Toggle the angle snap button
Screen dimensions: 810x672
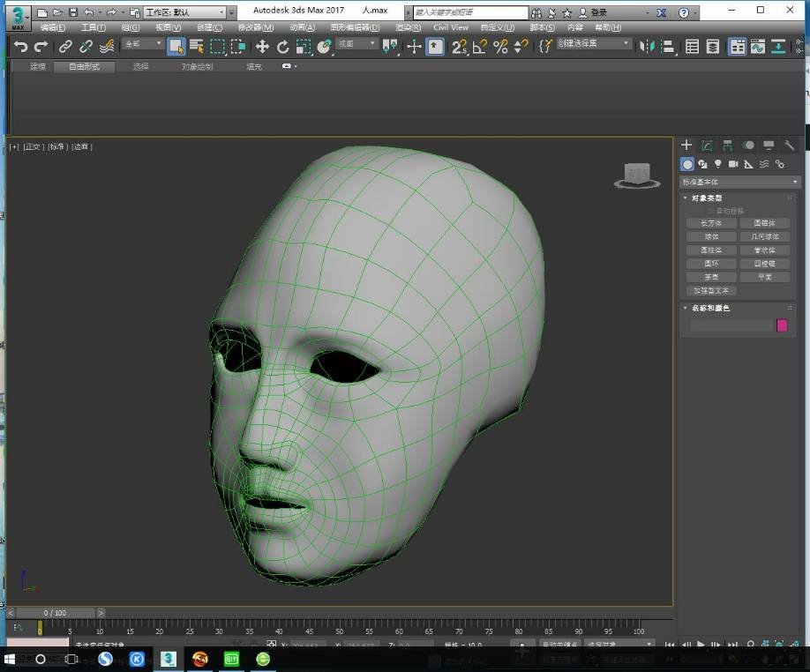coord(480,47)
